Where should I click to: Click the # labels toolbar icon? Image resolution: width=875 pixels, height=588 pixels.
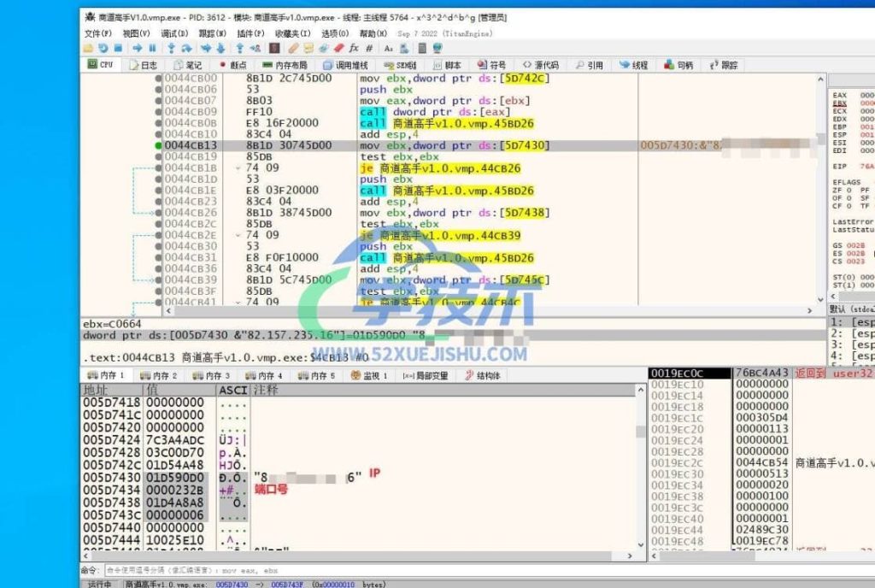pos(369,48)
